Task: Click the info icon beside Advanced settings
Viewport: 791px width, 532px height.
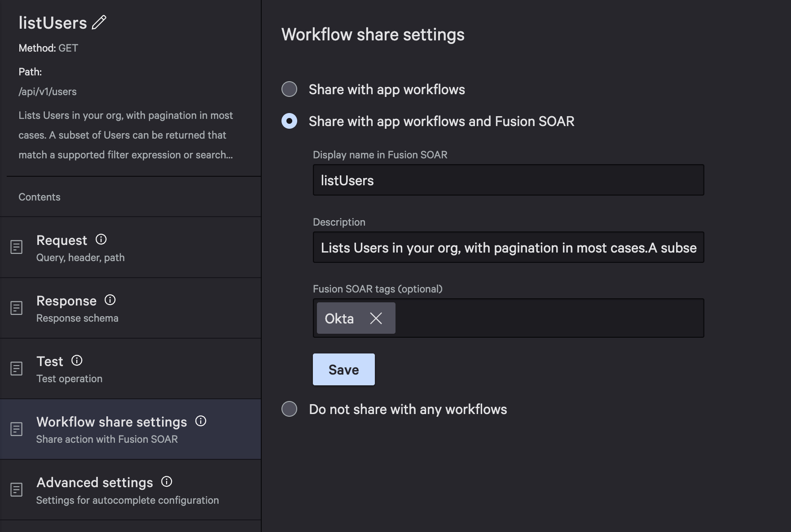Action: (x=166, y=481)
